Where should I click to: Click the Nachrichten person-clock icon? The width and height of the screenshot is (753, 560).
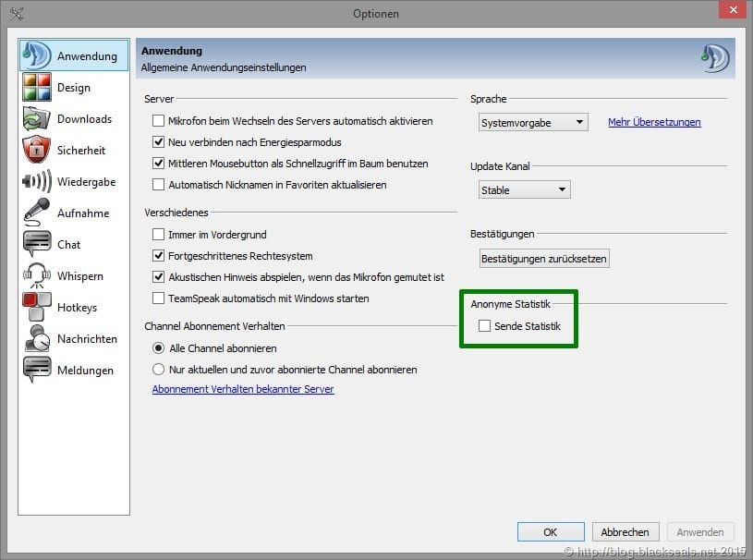(x=37, y=338)
